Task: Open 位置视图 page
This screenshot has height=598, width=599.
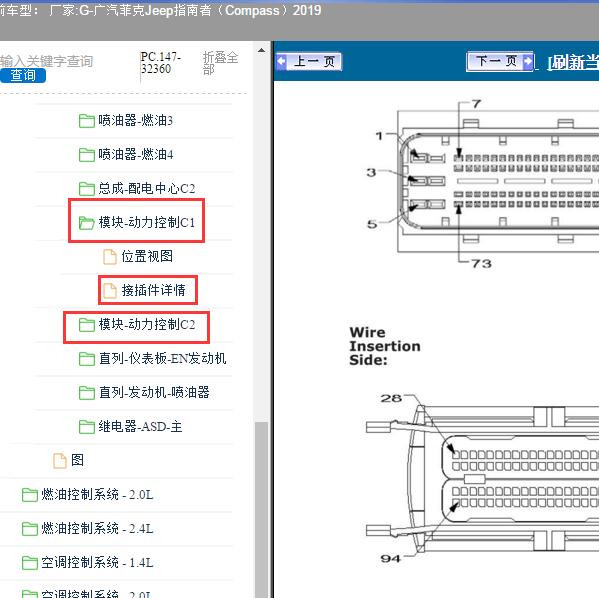Action: click(147, 256)
